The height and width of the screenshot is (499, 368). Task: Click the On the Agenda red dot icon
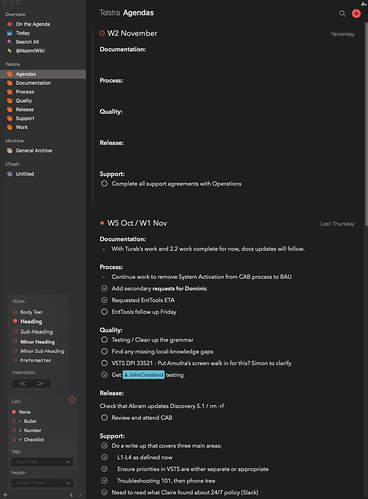(9, 24)
